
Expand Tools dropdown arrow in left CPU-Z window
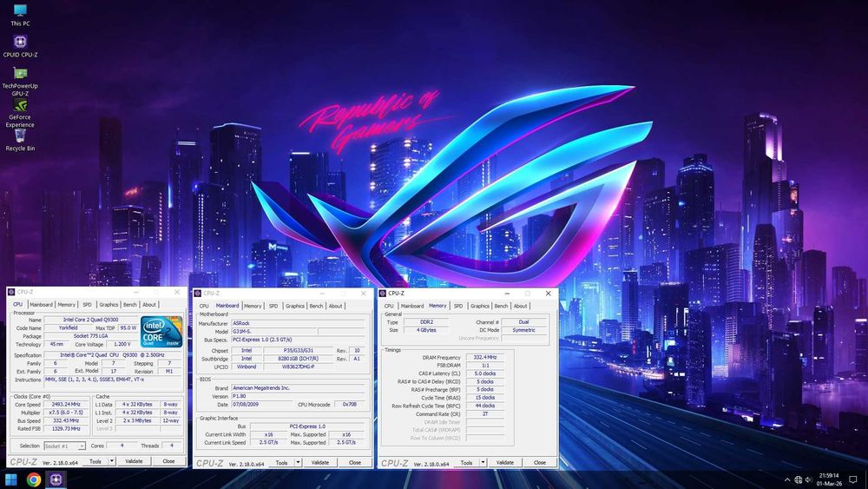(112, 461)
